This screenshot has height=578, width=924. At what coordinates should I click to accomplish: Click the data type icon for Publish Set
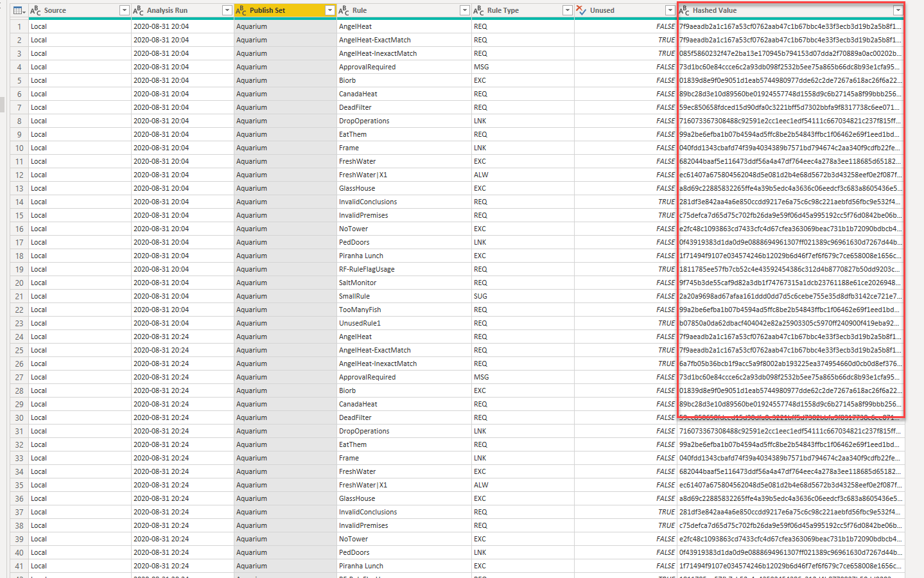pyautogui.click(x=241, y=10)
